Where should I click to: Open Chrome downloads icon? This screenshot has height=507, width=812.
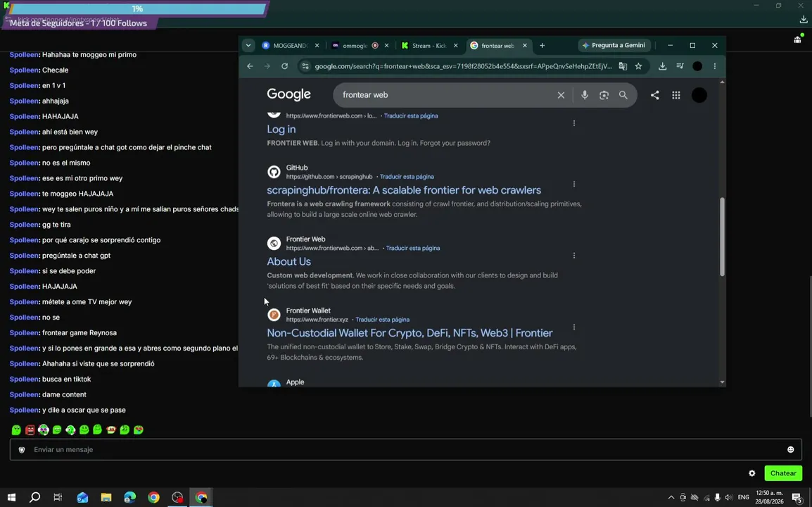(x=662, y=66)
